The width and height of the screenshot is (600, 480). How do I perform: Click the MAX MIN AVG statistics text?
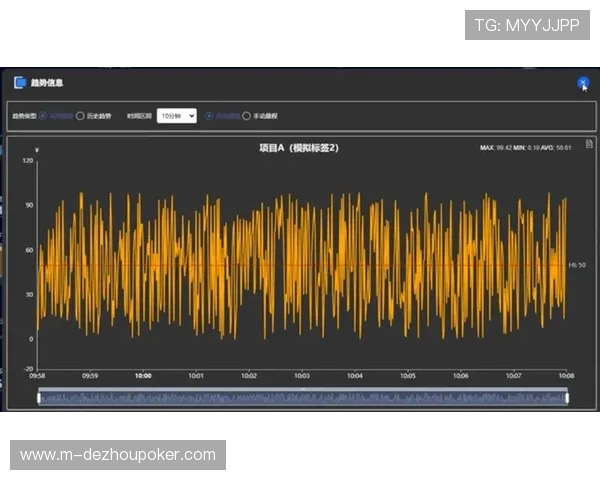click(x=526, y=148)
